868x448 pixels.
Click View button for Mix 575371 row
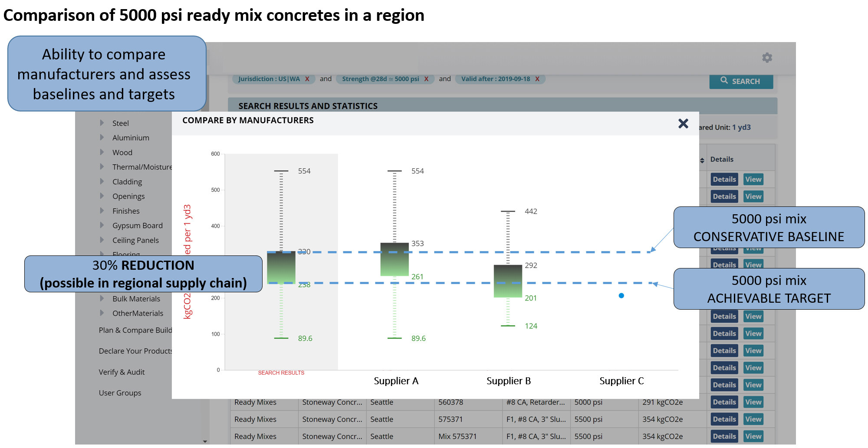753,436
